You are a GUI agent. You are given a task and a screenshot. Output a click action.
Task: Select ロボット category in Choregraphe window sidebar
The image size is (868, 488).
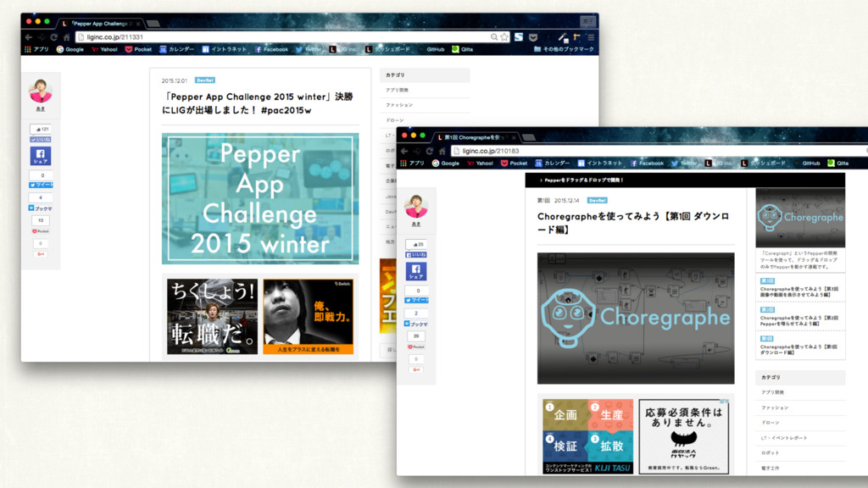pyautogui.click(x=770, y=452)
